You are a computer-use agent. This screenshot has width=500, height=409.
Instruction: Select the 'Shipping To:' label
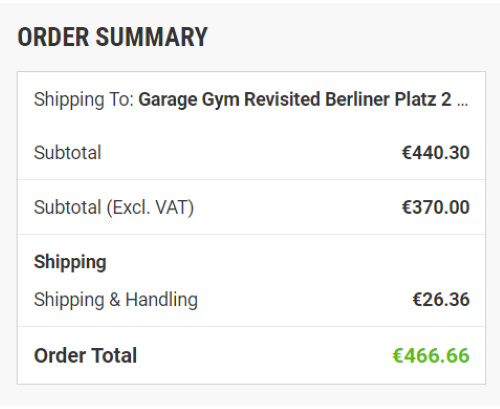coord(84,99)
